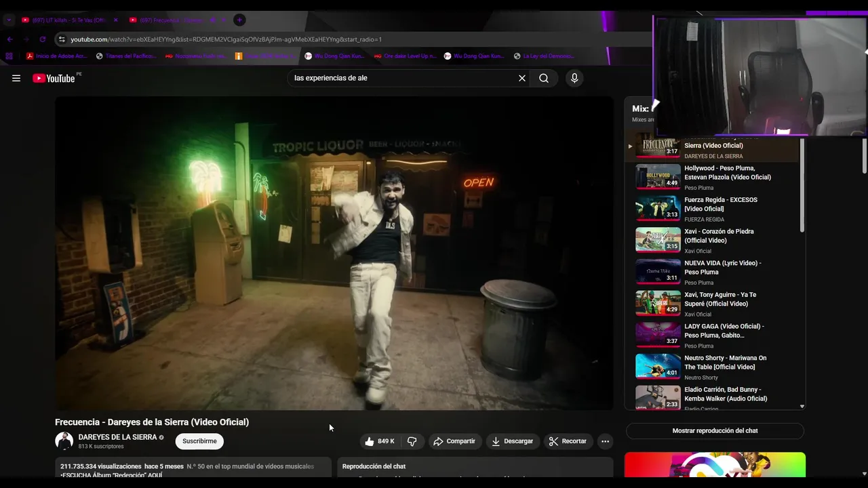This screenshot has width=868, height=488.
Task: Play Xavi - Corazón de Piedra thumbnail
Action: (658, 240)
